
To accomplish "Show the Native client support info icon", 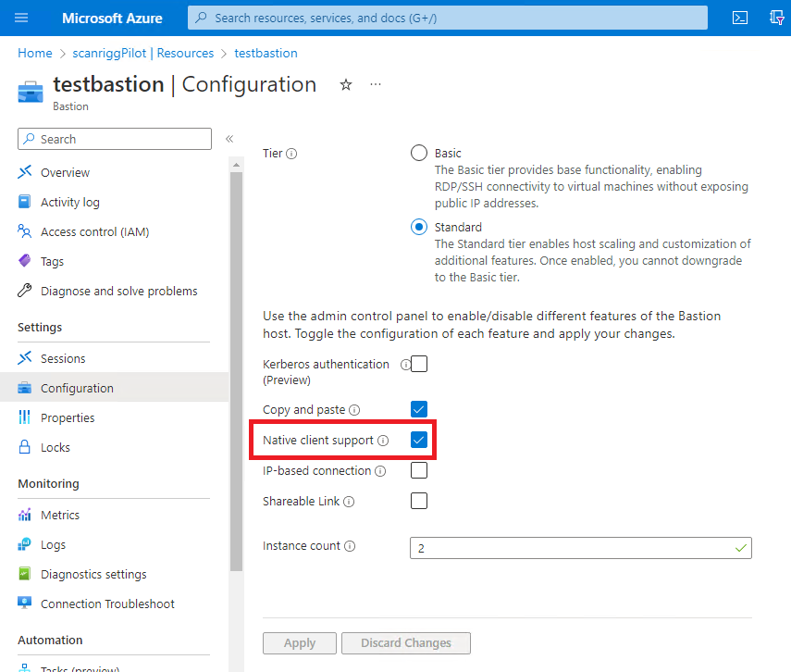I will [x=383, y=441].
